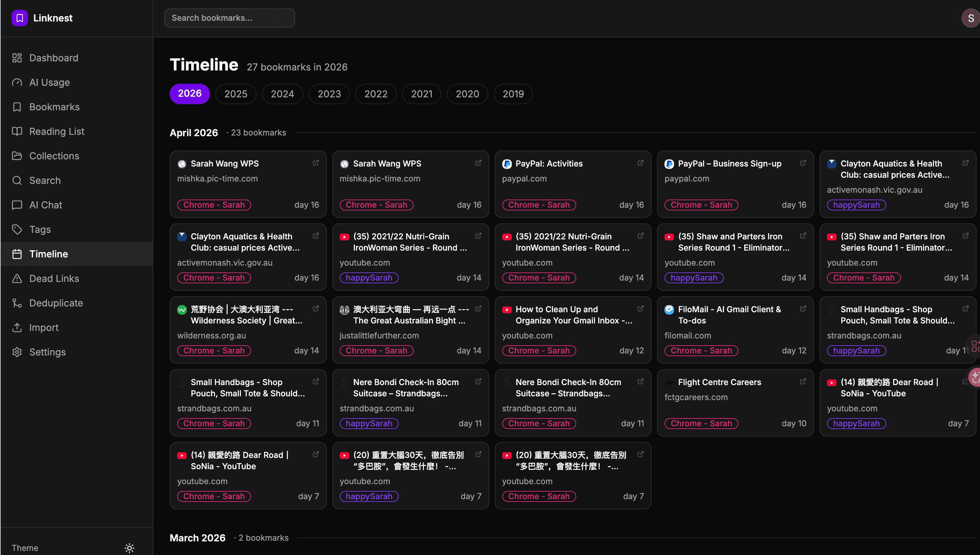Viewport: 980px width, 555px height.
Task: Click Chrome - Sarah tag on Flight Centre Careers card
Action: 702,424
